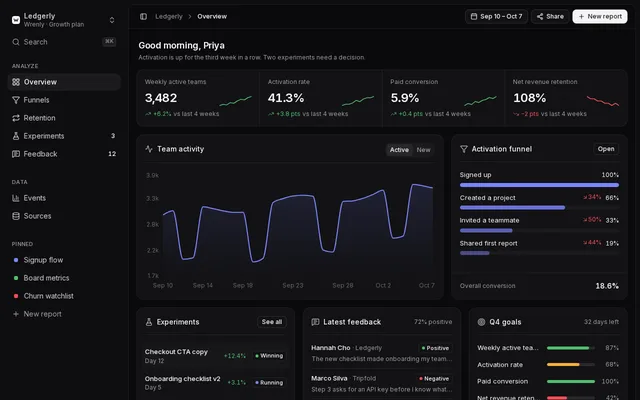The height and width of the screenshot is (400, 640).
Task: Open pinned Signup flow report
Action: [64, 260]
